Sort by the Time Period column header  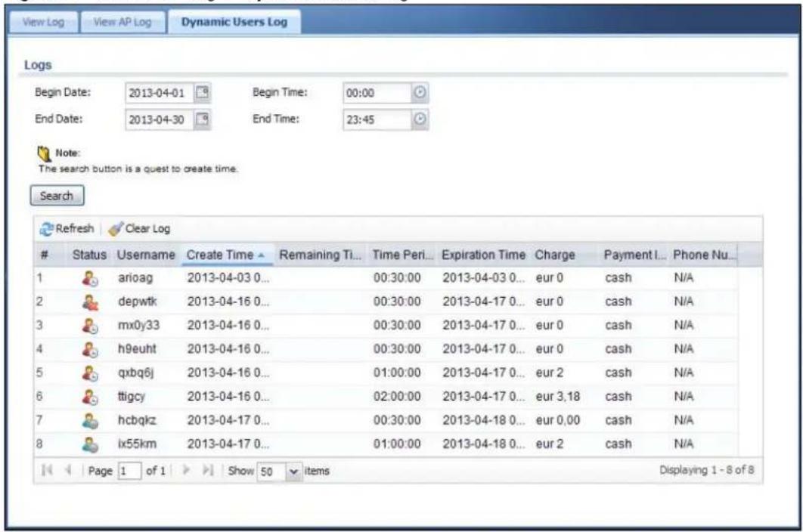(402, 255)
